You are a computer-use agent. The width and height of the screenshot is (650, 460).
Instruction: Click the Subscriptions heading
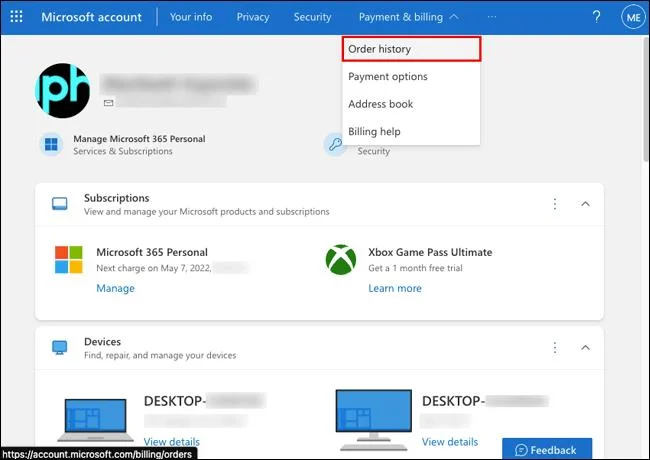click(116, 198)
